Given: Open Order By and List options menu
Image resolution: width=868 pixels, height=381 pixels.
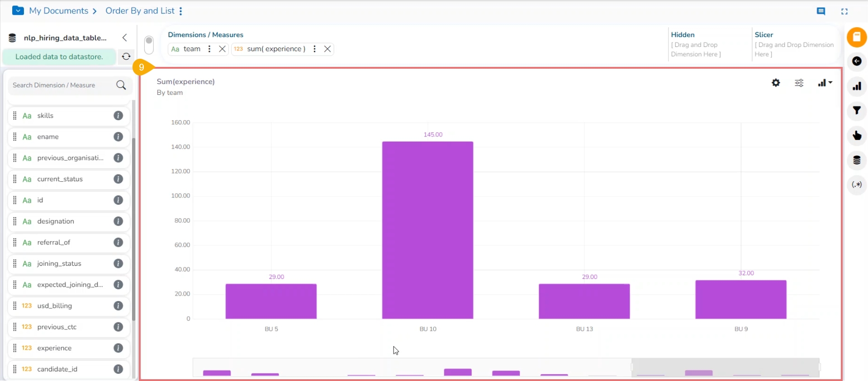Looking at the screenshot, I should pos(181,11).
